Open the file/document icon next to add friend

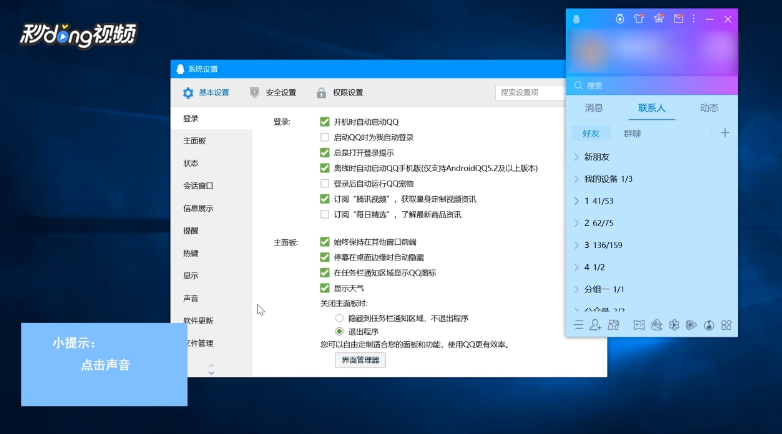(613, 325)
